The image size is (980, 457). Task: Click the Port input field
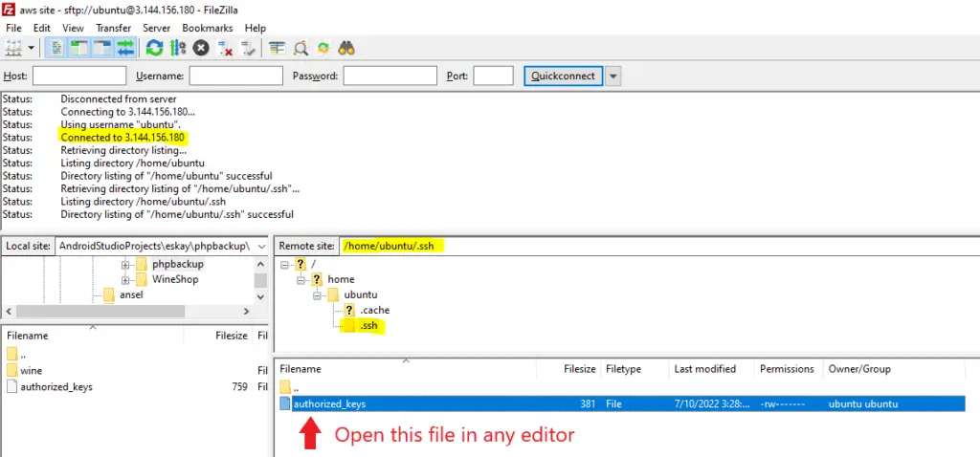click(x=493, y=76)
